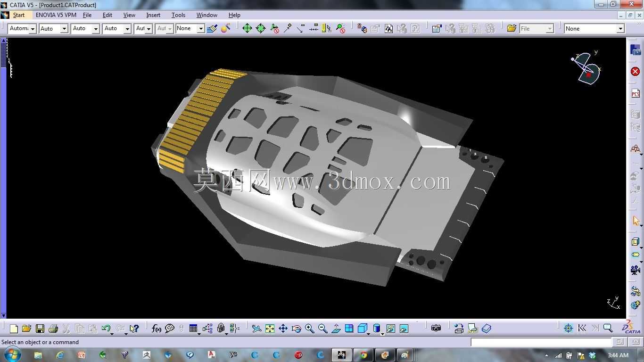Click the power input command field
The image size is (644, 362).
(541, 342)
